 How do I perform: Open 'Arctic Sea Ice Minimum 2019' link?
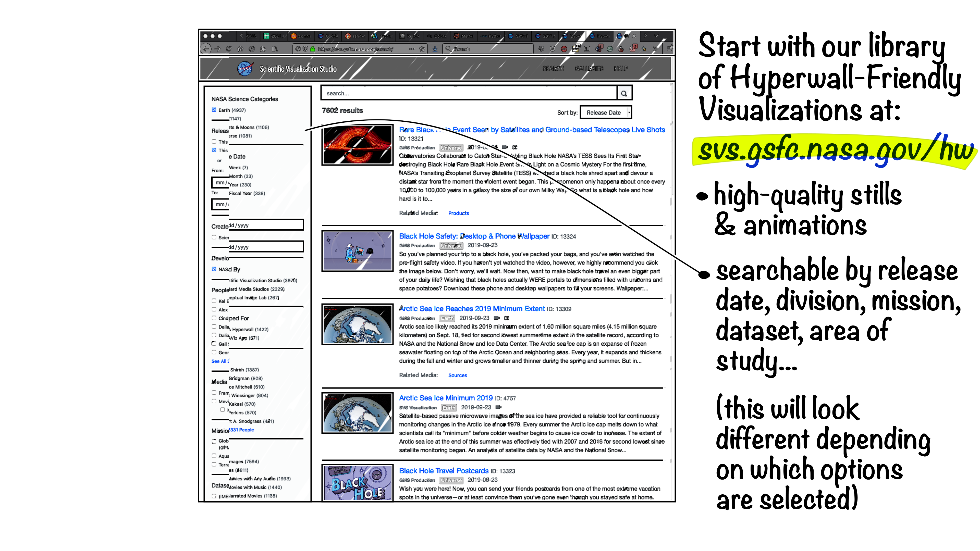coord(446,398)
